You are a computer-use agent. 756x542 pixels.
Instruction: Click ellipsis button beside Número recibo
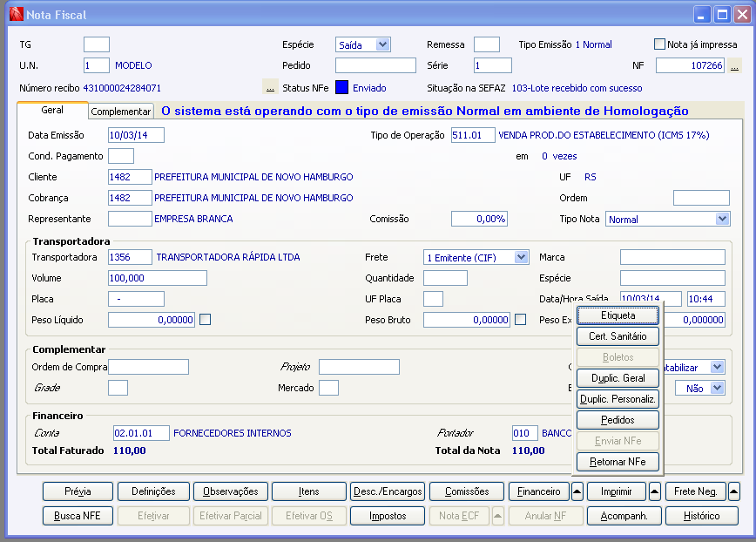pos(270,88)
